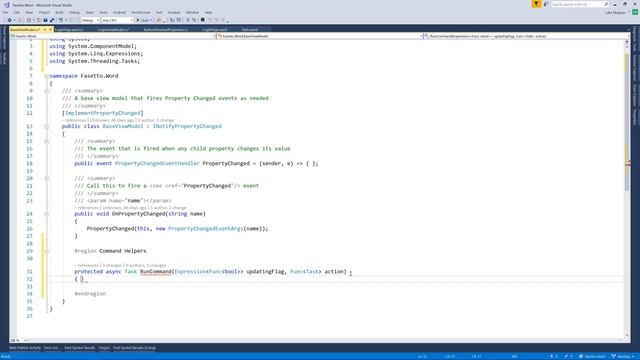Collapse the BaseViewModel class block
The width and height of the screenshot is (640, 360).
click(47, 126)
